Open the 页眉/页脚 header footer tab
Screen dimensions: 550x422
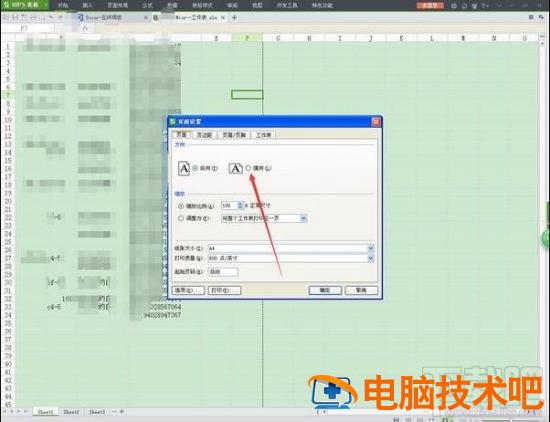(234, 135)
